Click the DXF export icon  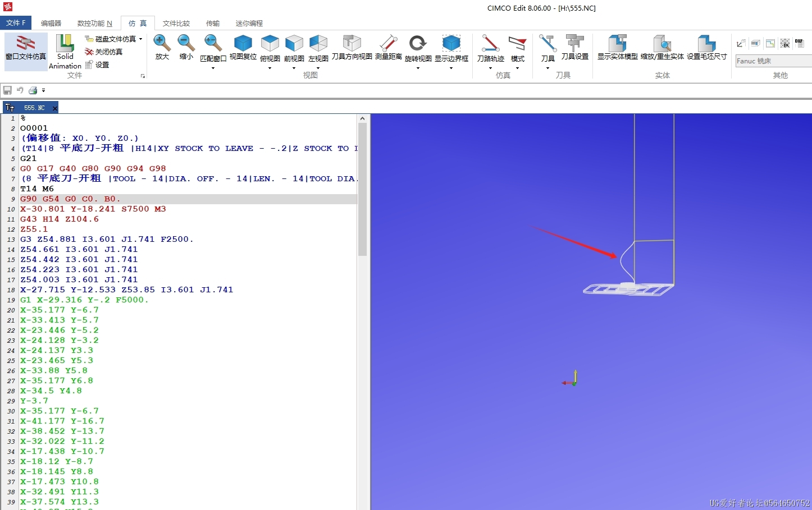799,43
